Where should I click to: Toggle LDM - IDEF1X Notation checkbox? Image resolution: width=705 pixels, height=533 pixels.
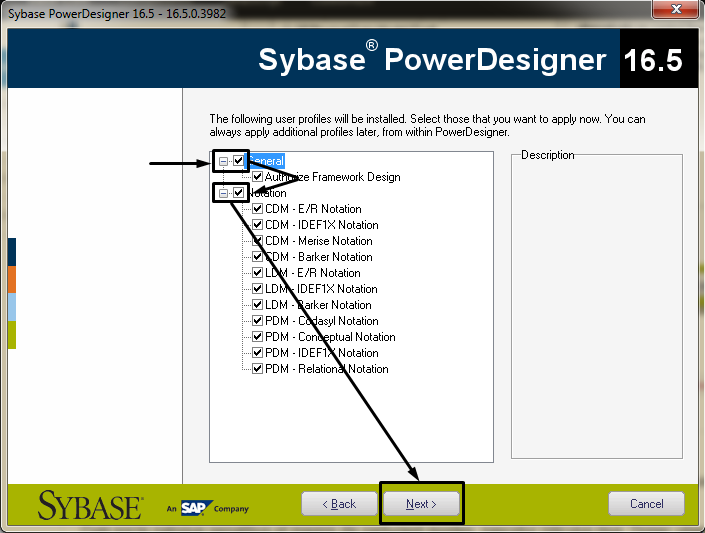(257, 289)
